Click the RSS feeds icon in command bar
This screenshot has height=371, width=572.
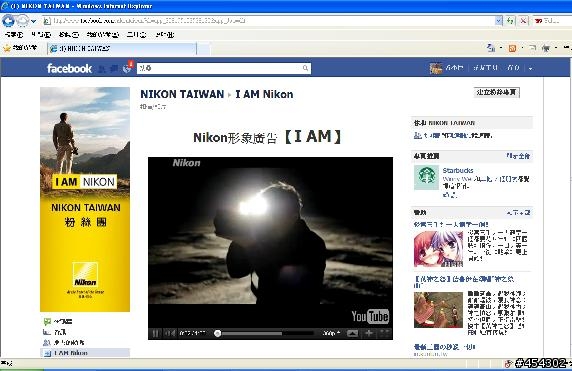tap(512, 48)
